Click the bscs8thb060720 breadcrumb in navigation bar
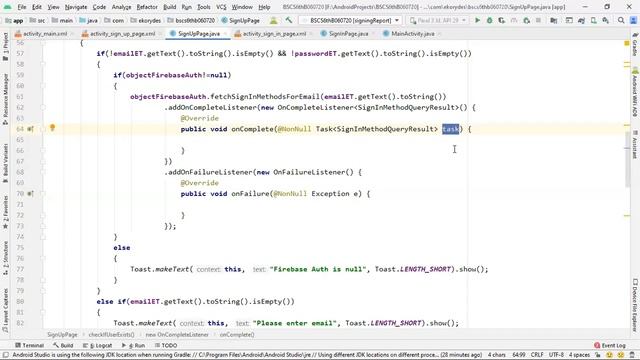 (x=191, y=20)
